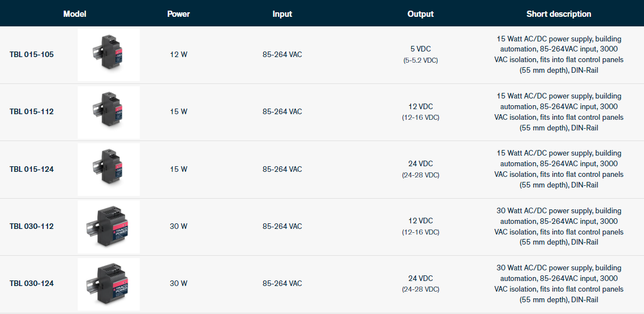The height and width of the screenshot is (314, 644).
Task: Select the 5 VDC output cell
Action: pyautogui.click(x=420, y=49)
